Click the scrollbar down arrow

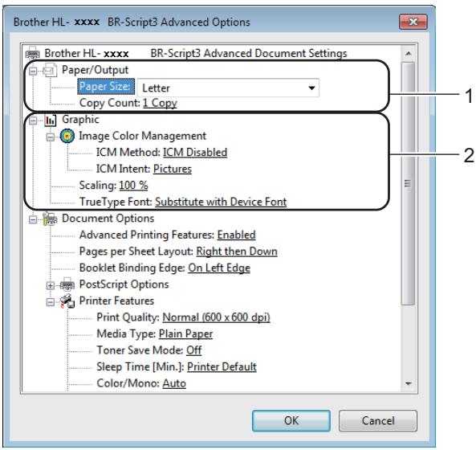[409, 384]
